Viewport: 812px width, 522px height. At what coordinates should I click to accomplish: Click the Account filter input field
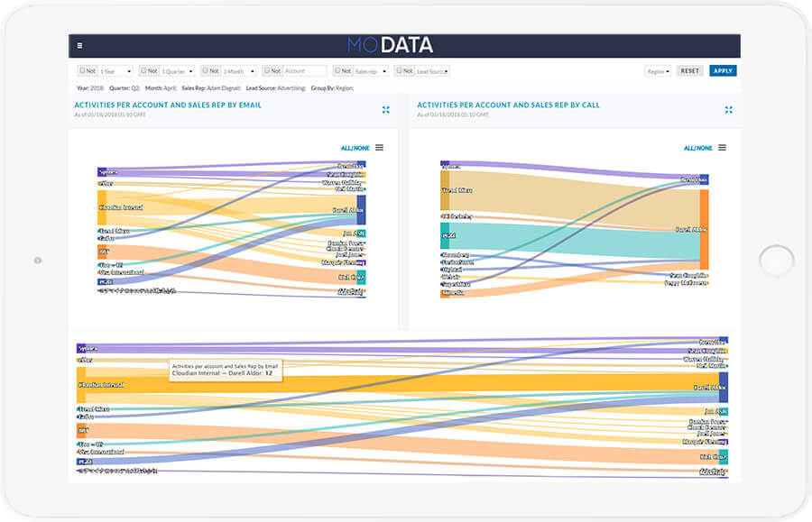pos(305,70)
